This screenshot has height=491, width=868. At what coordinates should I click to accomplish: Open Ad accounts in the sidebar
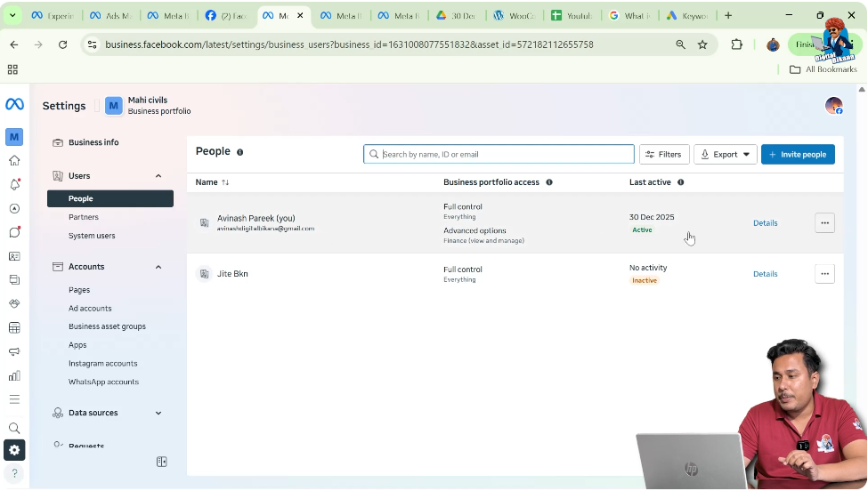90,309
